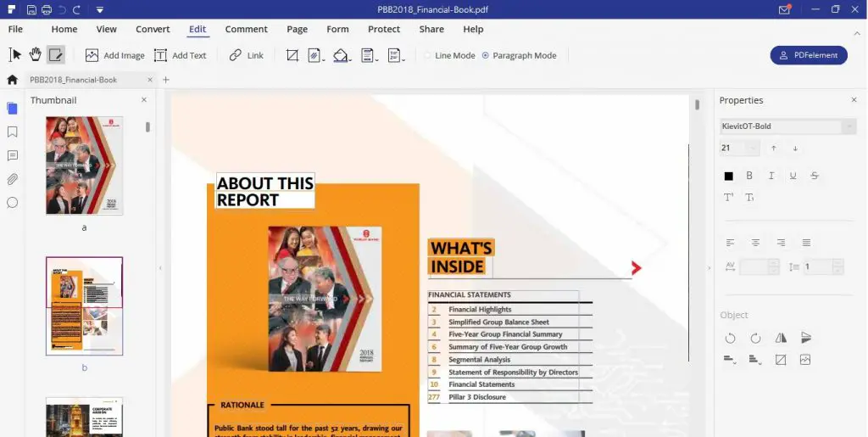Activate the hand pan tool
868x437 pixels.
[36, 54]
